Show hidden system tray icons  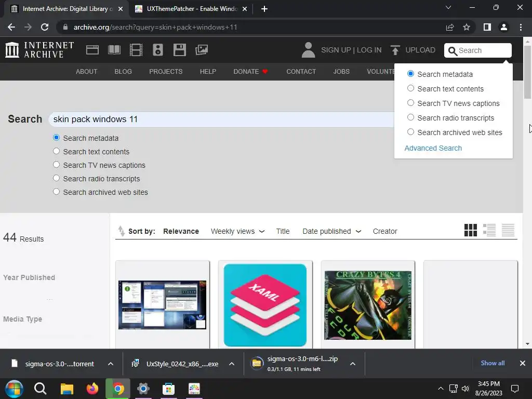[441, 389]
